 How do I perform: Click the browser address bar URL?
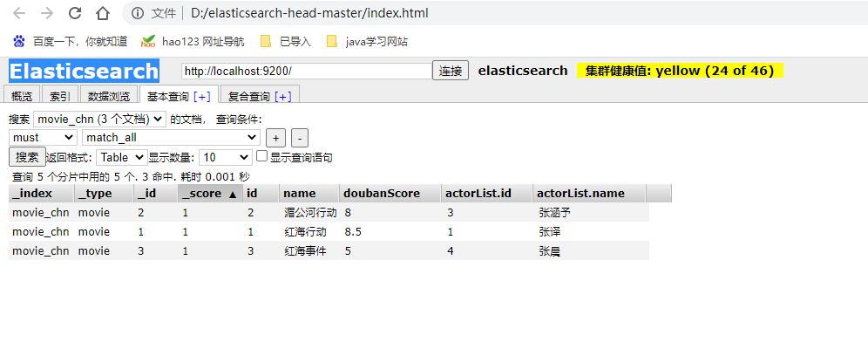tap(309, 13)
